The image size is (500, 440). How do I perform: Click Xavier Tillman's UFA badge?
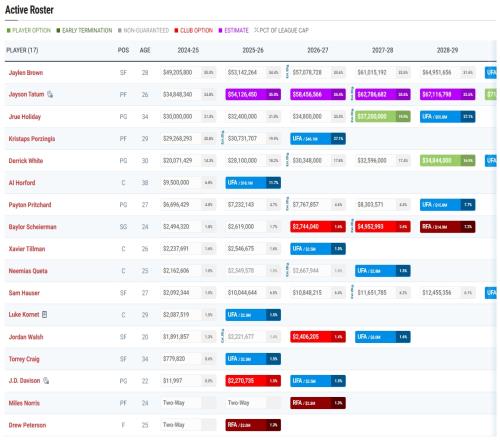(x=318, y=248)
